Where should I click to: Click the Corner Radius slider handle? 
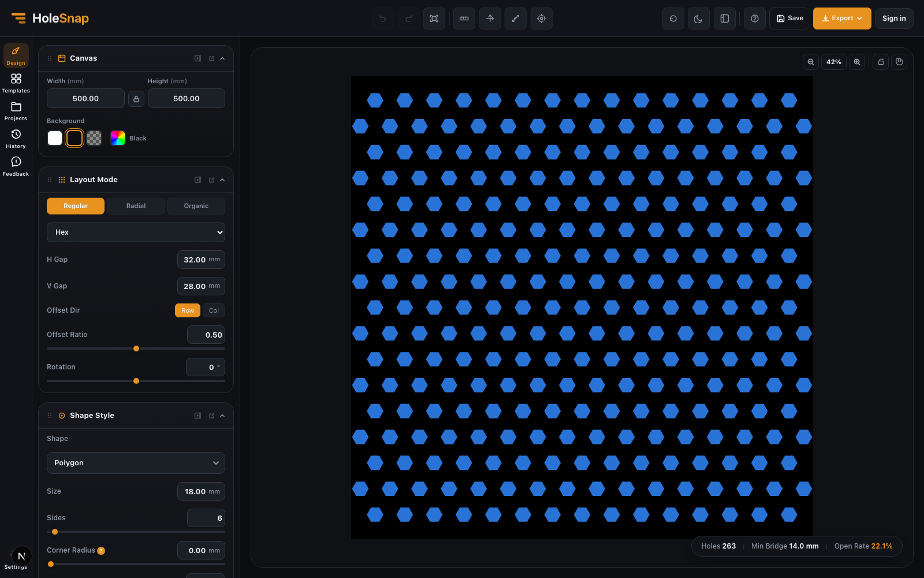[x=51, y=564]
